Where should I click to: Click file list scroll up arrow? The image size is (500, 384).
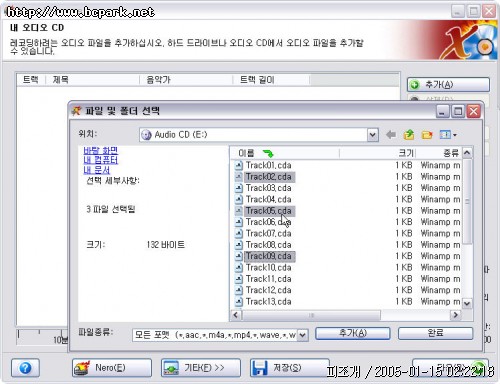coord(467,153)
